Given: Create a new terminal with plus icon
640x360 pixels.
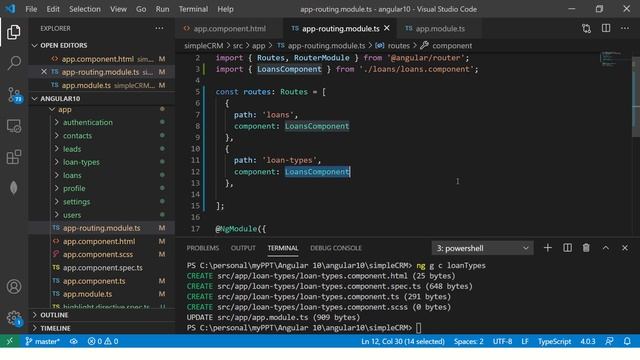Looking at the screenshot, I should click(x=548, y=248).
